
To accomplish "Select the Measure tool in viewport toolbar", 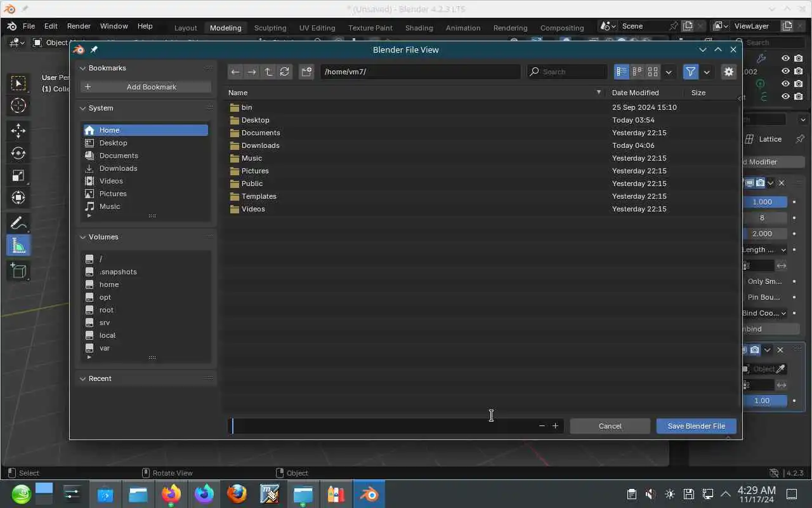I will (18, 245).
